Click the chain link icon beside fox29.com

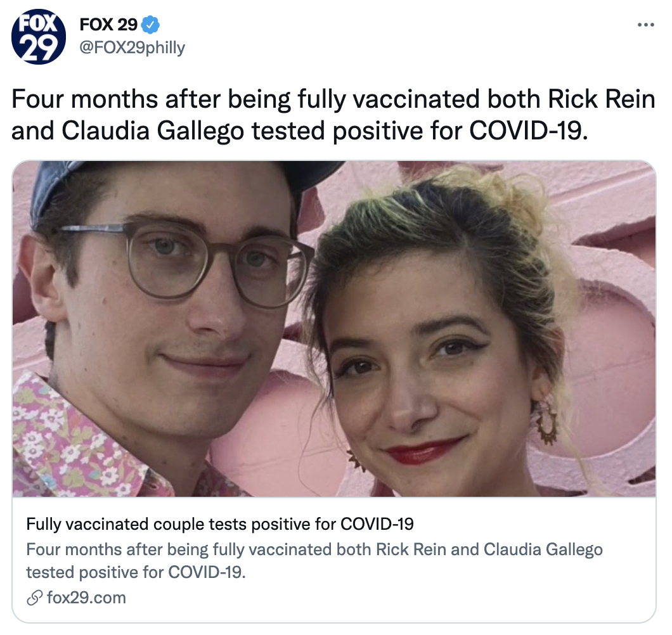tap(34, 598)
